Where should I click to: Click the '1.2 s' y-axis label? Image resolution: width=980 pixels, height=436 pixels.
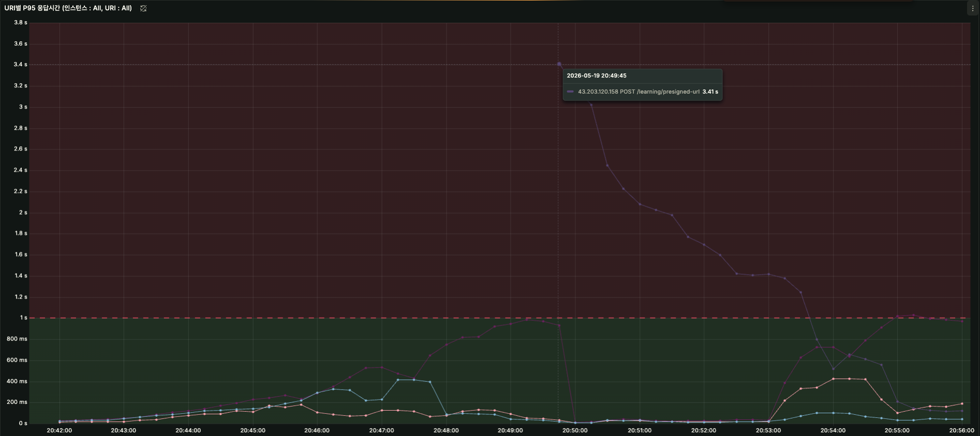point(21,297)
